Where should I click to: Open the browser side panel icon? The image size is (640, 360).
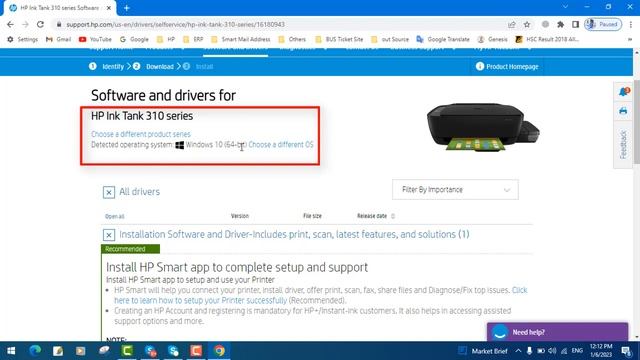pyautogui.click(x=576, y=24)
